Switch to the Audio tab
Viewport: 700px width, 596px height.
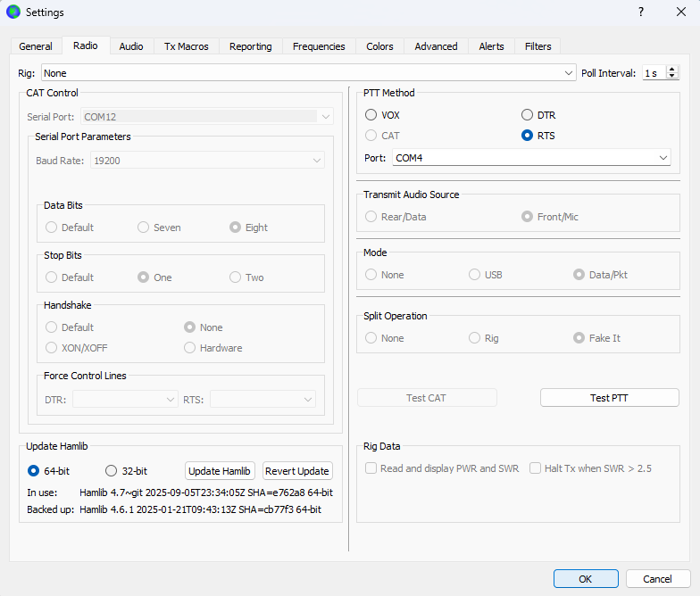[x=131, y=46]
